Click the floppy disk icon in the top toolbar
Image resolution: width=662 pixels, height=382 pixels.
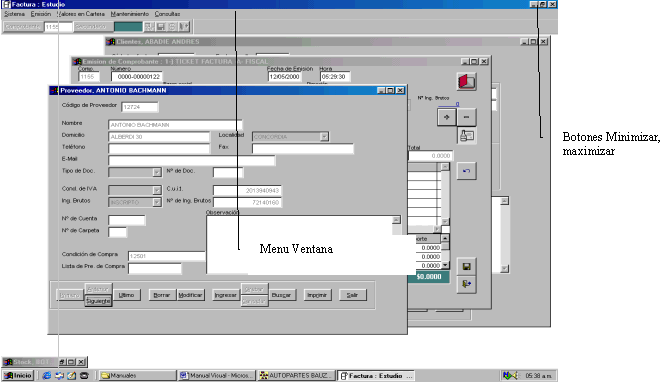161,27
